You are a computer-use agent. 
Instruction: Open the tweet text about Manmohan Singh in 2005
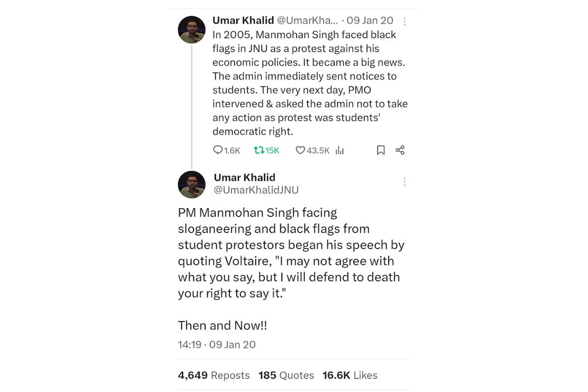(309, 83)
